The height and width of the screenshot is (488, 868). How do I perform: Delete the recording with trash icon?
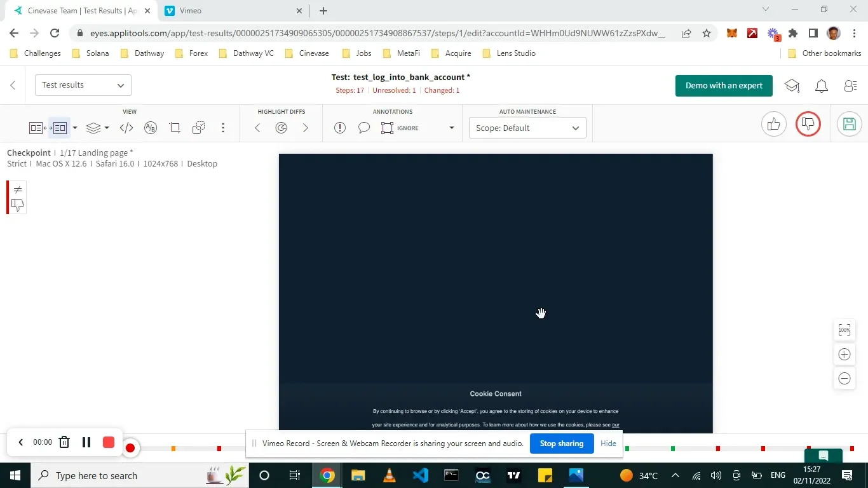click(x=64, y=442)
